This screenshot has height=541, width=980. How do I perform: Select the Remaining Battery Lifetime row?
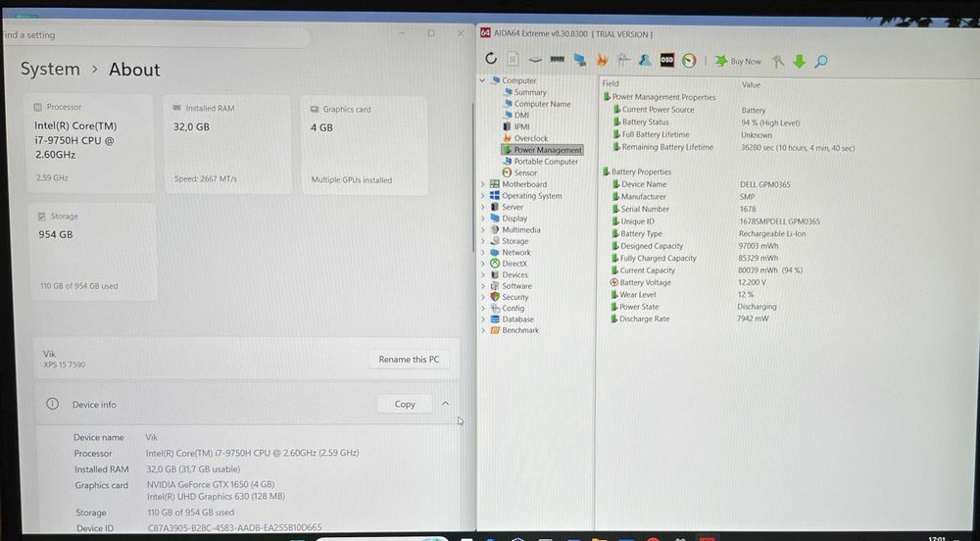click(x=734, y=147)
